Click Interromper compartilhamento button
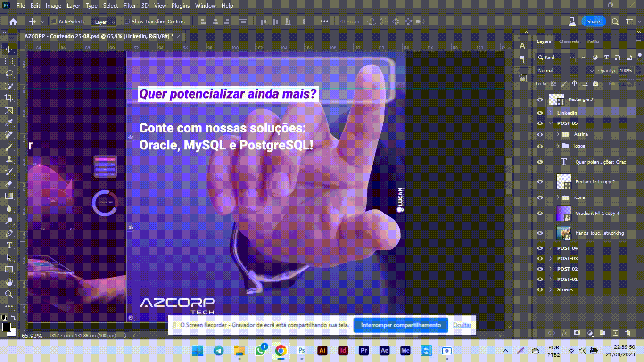This screenshot has height=362, width=644. pyautogui.click(x=401, y=325)
